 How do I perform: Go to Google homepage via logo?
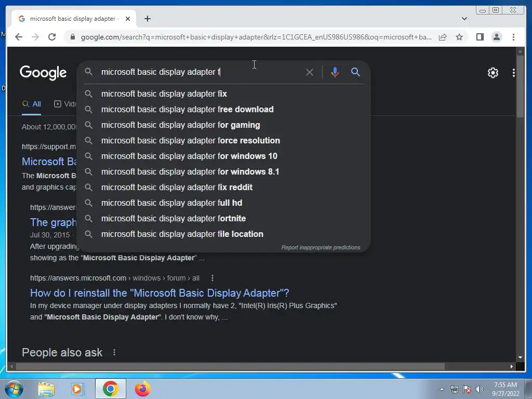(43, 73)
